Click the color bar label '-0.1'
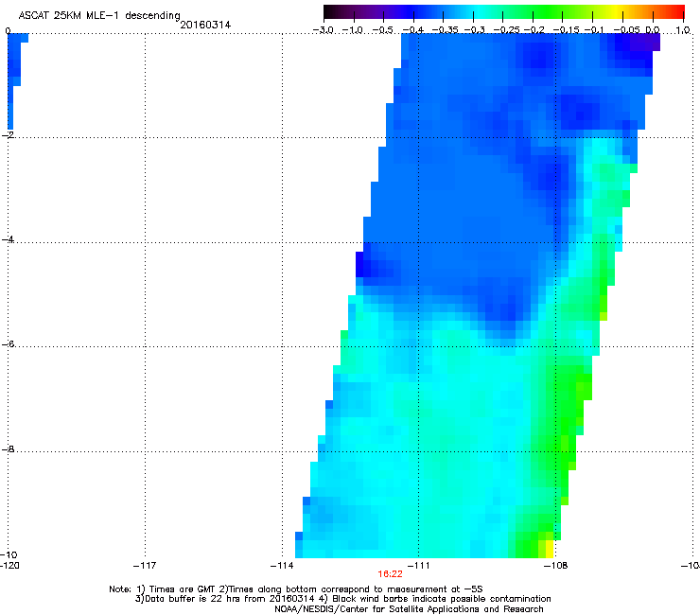This screenshot has width=700, height=615. (593, 30)
